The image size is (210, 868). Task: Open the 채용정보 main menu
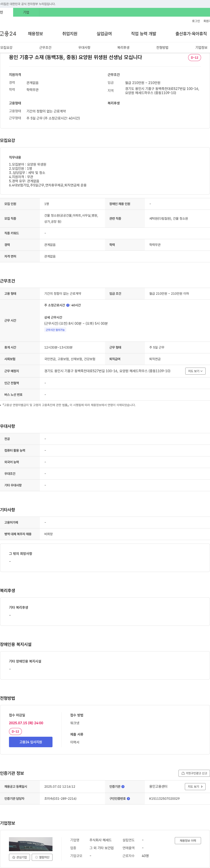pyautogui.click(x=35, y=34)
